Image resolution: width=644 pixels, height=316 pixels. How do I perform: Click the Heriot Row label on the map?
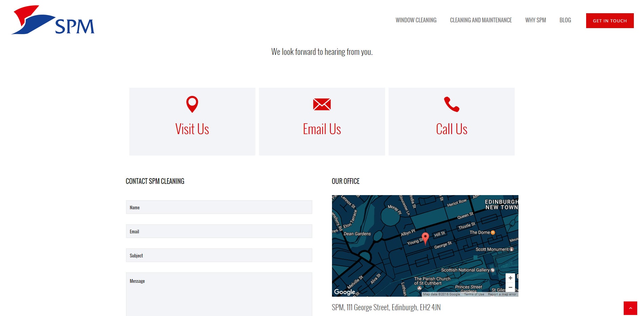click(457, 203)
